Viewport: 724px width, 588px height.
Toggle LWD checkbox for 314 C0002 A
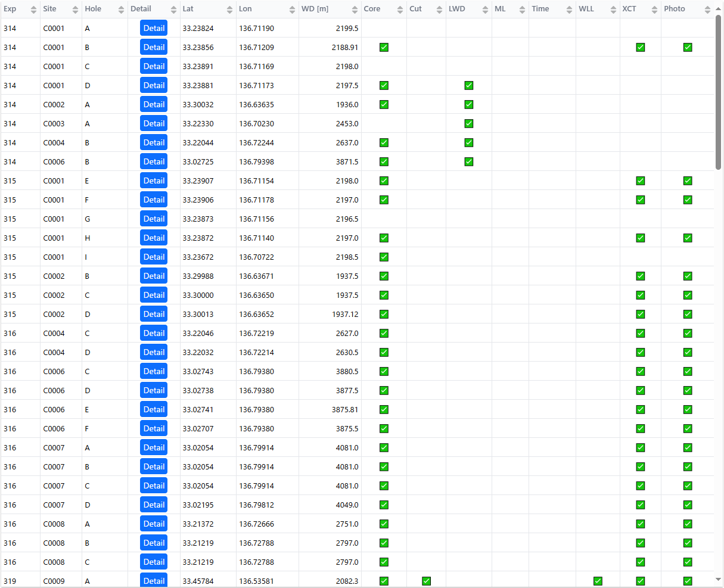(x=469, y=104)
